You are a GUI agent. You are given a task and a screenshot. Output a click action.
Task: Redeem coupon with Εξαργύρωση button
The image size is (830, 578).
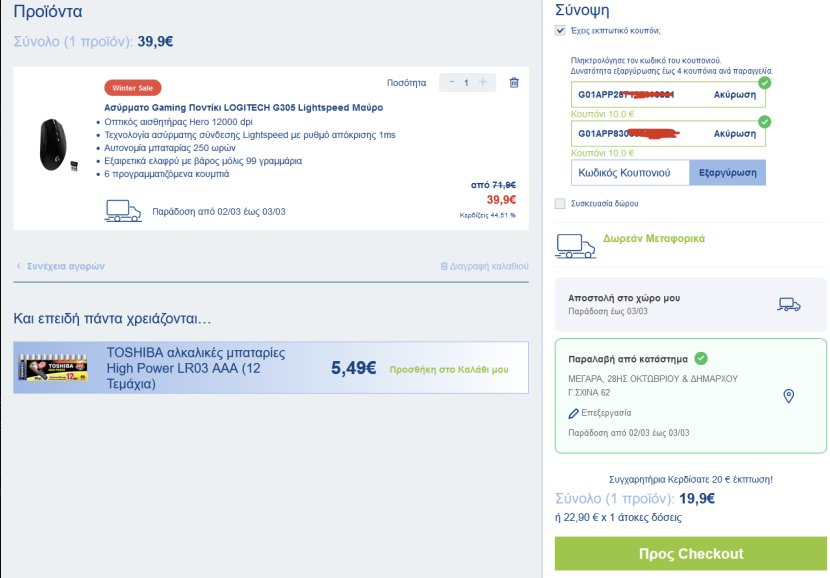pos(727,173)
